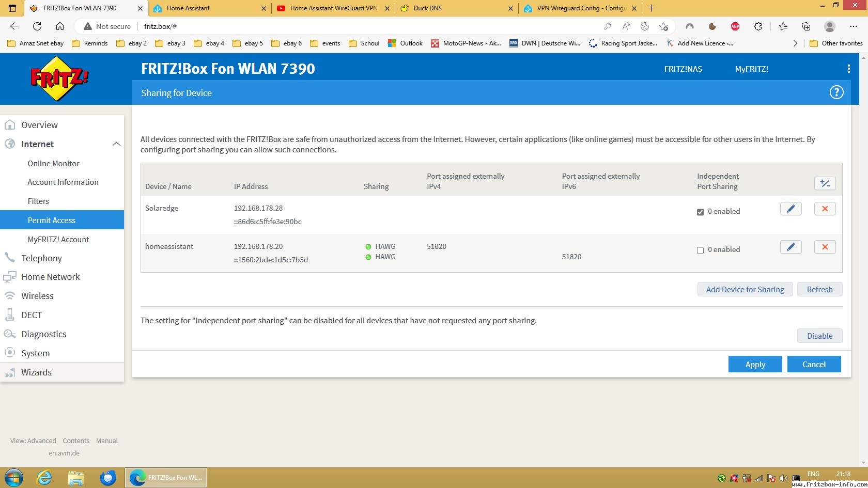The image size is (868, 488).
Task: Open the Collections icon in toolbar
Action: tap(806, 26)
